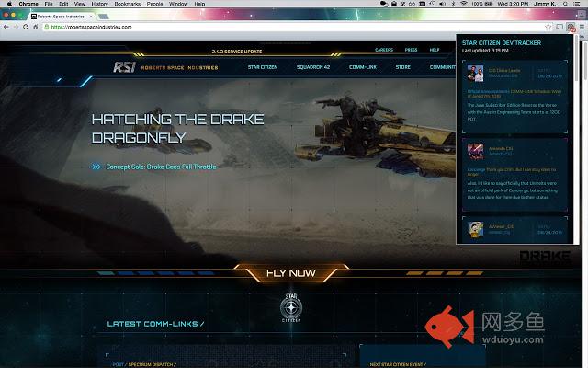Open the Squadron 42 navigation item
Image resolution: width=588 pixels, height=368 pixels.
pos(314,67)
